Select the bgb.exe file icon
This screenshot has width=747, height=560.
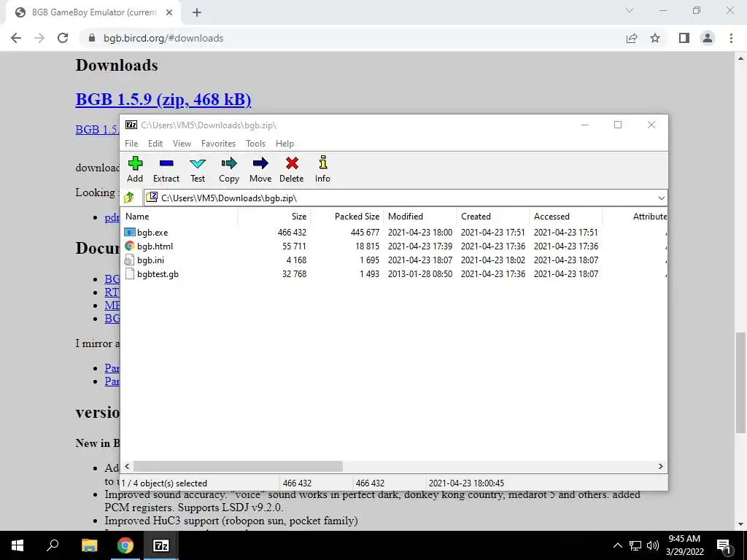point(130,233)
